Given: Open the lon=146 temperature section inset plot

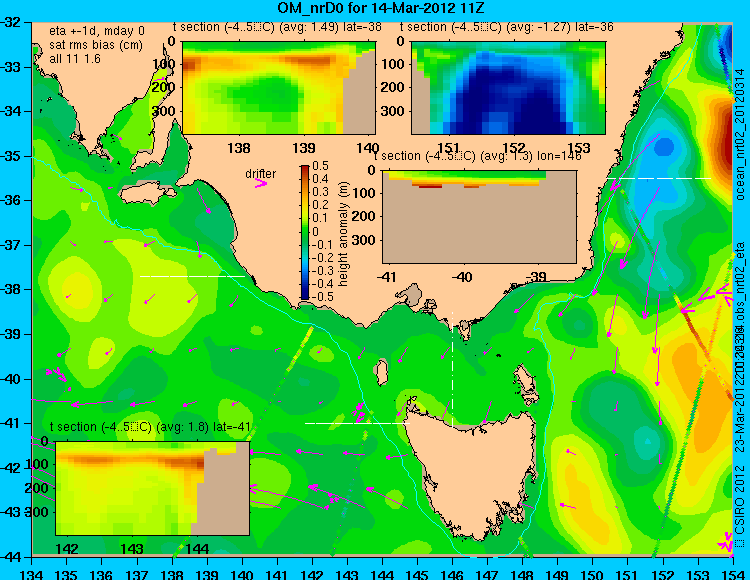Looking at the screenshot, I should point(479,216).
